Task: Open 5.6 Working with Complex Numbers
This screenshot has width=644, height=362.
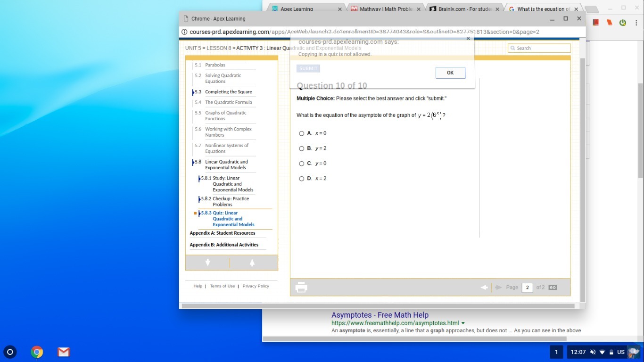Action: tap(228, 132)
